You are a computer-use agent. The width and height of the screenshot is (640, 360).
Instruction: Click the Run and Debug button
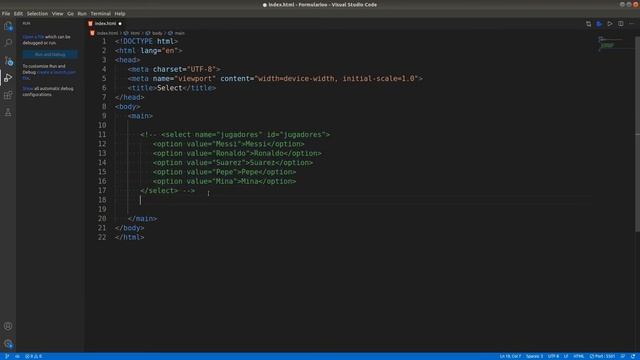coord(50,54)
